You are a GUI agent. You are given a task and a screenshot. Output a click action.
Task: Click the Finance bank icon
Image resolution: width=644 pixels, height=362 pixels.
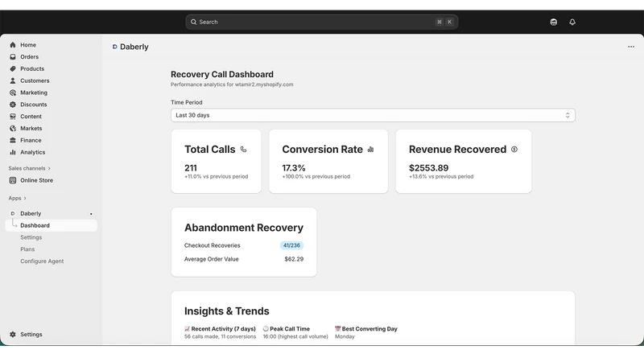[x=13, y=140]
